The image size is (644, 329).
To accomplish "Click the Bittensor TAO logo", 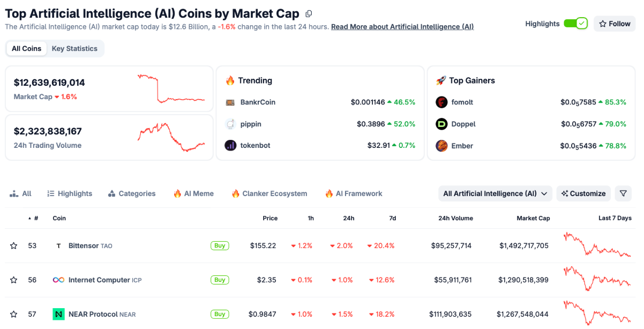I will click(x=59, y=245).
